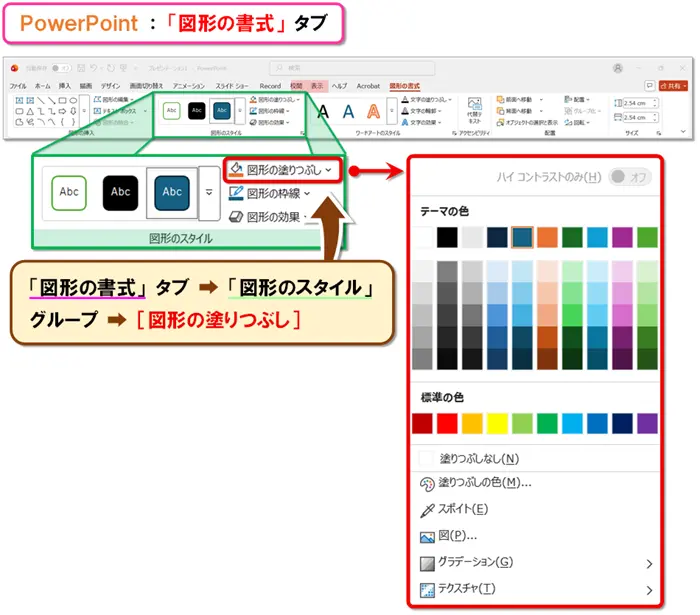Pick the orange theme color swatch
The image size is (700, 615).
click(547, 237)
